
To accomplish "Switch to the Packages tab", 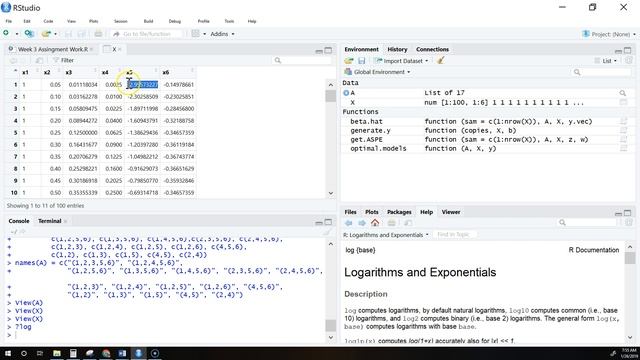I will (x=399, y=212).
